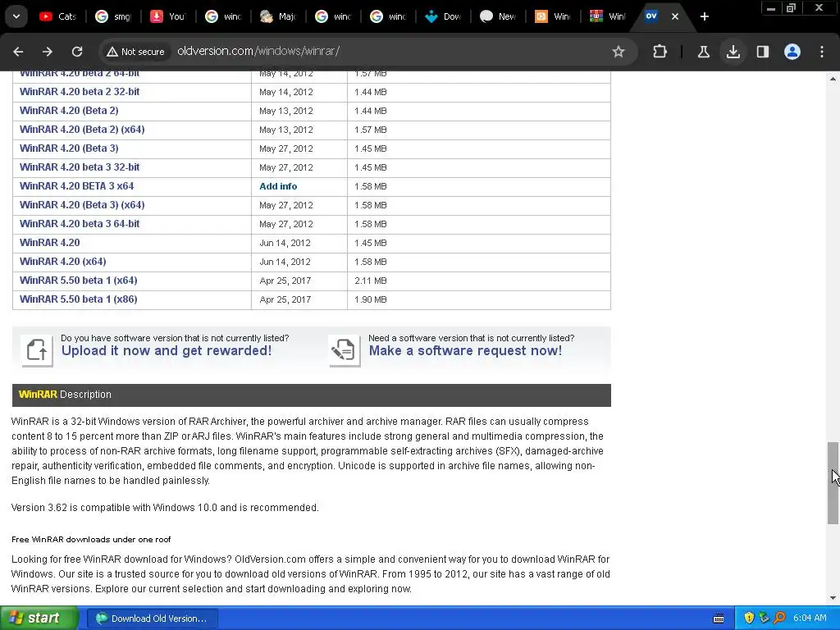The width and height of the screenshot is (840, 630).
Task: Click Make a software request now
Action: (x=465, y=350)
